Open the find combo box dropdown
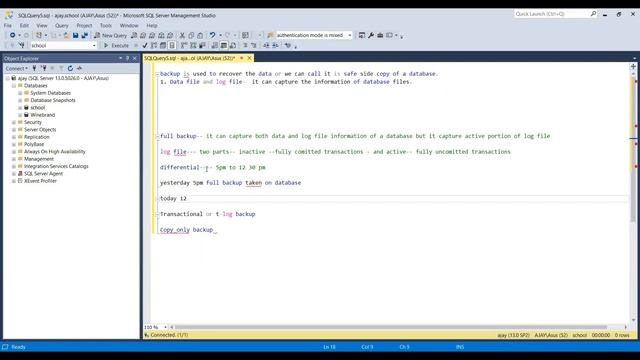This screenshot has width=640, height=360. (x=350, y=36)
